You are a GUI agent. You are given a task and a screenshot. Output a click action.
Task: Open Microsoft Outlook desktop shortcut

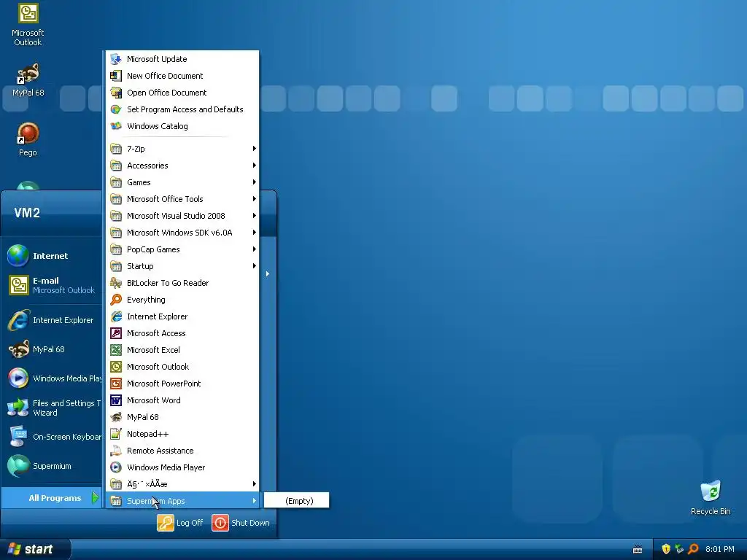28,25
